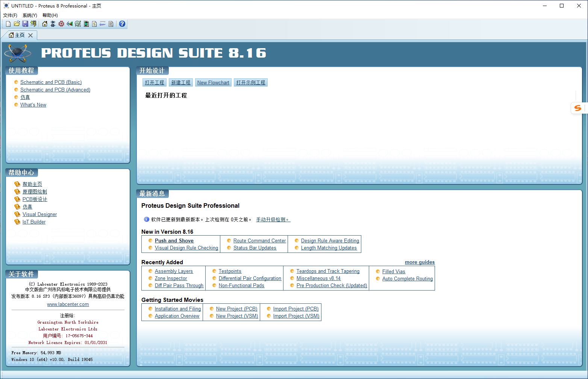
Task: Open Visual Design Rule Checking link
Action: (x=186, y=248)
